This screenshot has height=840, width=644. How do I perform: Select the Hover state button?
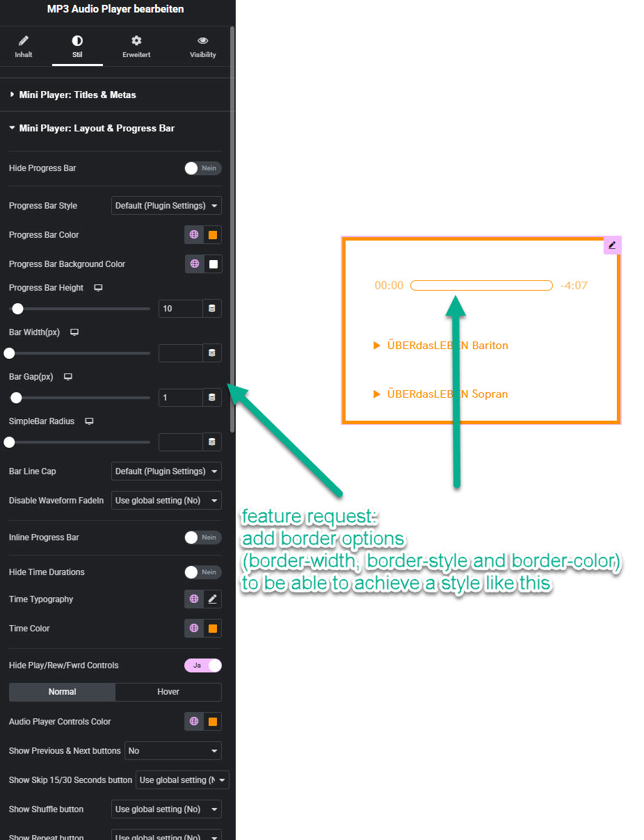(168, 692)
